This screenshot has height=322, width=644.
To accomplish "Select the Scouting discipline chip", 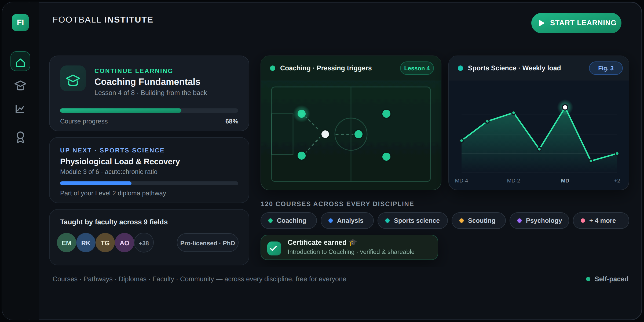I will pyautogui.click(x=479, y=221).
